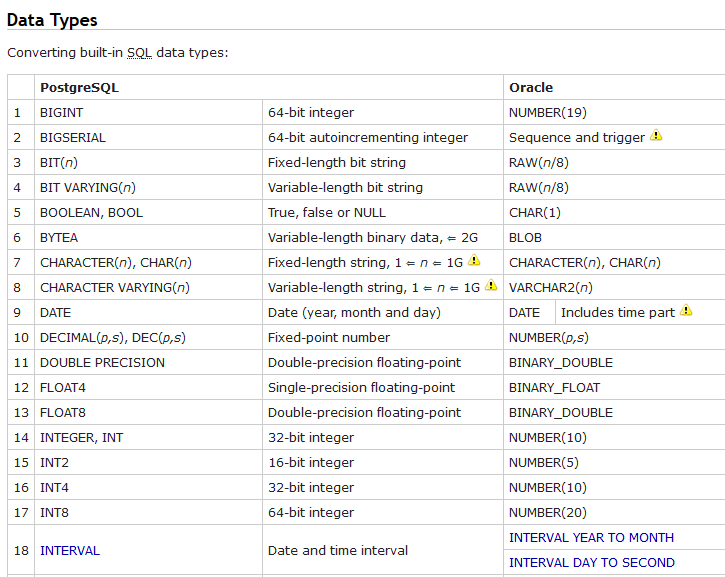Select the INT2 cell
This screenshot has height=577, width=725.
tap(148, 462)
